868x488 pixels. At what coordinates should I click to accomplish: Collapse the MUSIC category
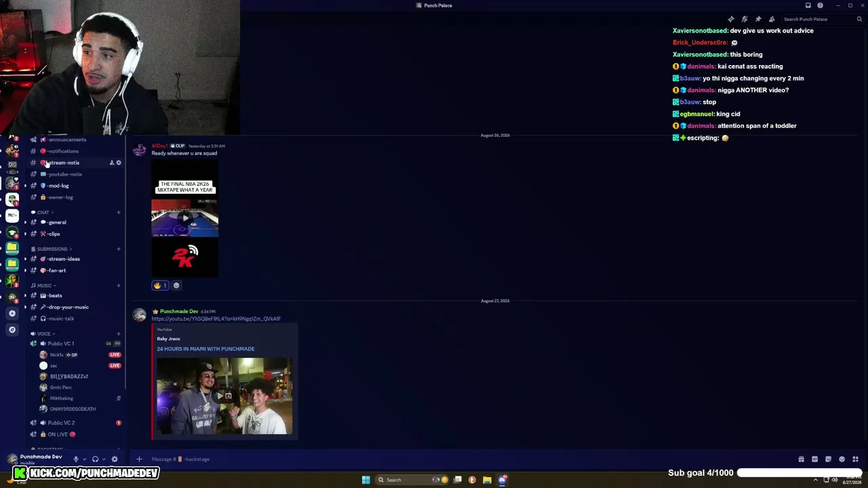[x=44, y=285]
